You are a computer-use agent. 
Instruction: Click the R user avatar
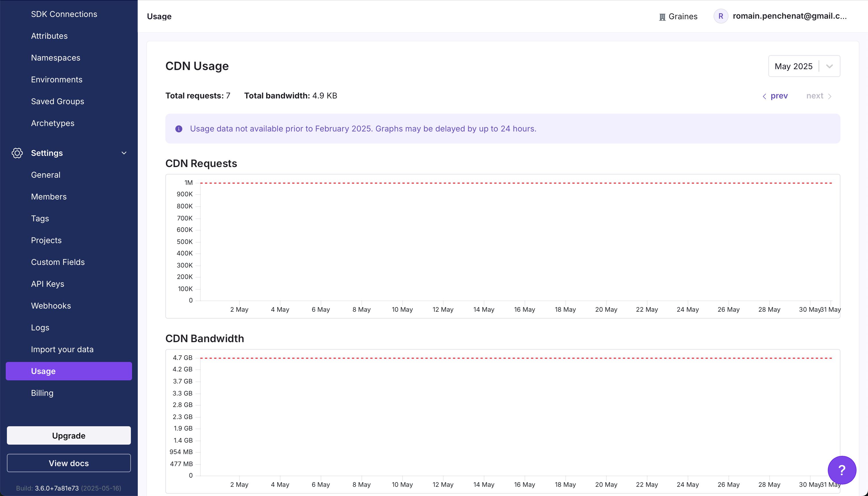pyautogui.click(x=720, y=16)
